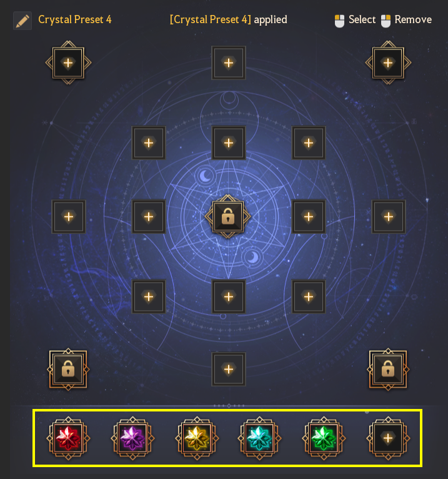Add a crystal to the far-left middle slot
Viewport: 448px width, 479px height.
point(69,216)
